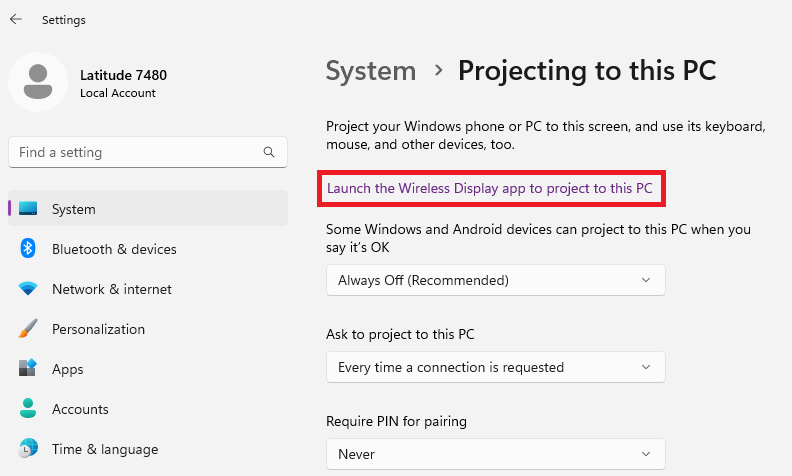Click the search magnifier icon
This screenshot has width=792, height=476.
click(x=269, y=153)
